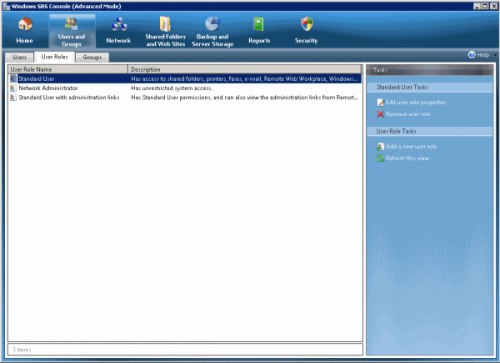
Task: Click 'Has access to shared folders' description
Action: coord(245,79)
